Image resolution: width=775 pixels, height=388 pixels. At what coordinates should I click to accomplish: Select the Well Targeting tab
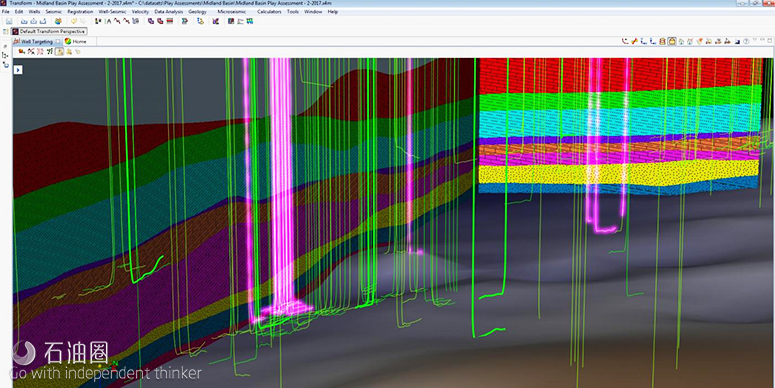click(x=37, y=42)
